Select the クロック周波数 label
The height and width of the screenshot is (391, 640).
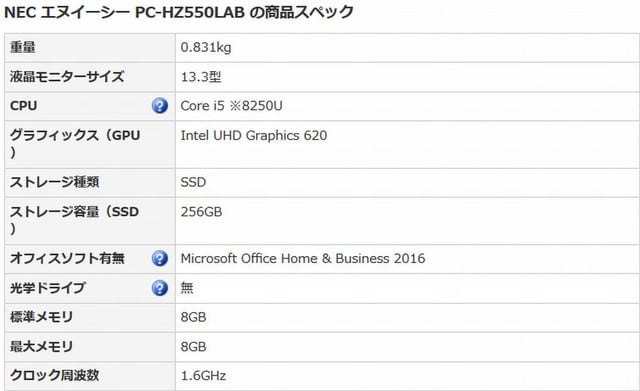point(54,375)
